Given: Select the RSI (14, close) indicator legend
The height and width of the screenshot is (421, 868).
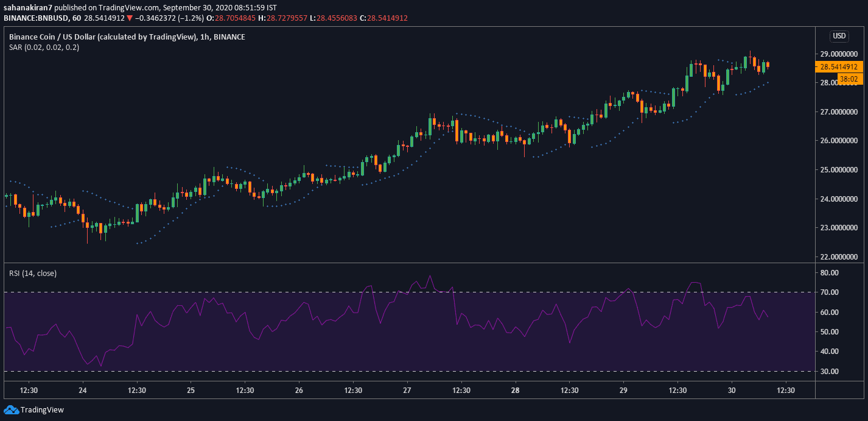Looking at the screenshot, I should pos(33,274).
